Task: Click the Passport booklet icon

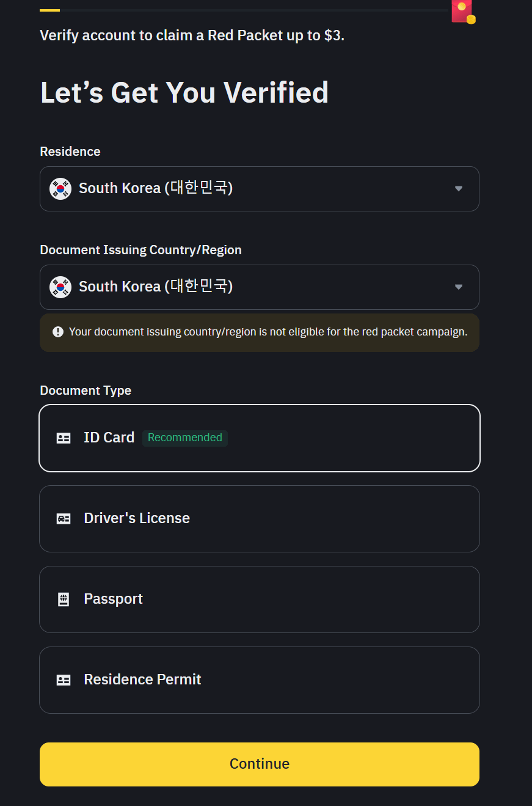Action: coord(64,599)
